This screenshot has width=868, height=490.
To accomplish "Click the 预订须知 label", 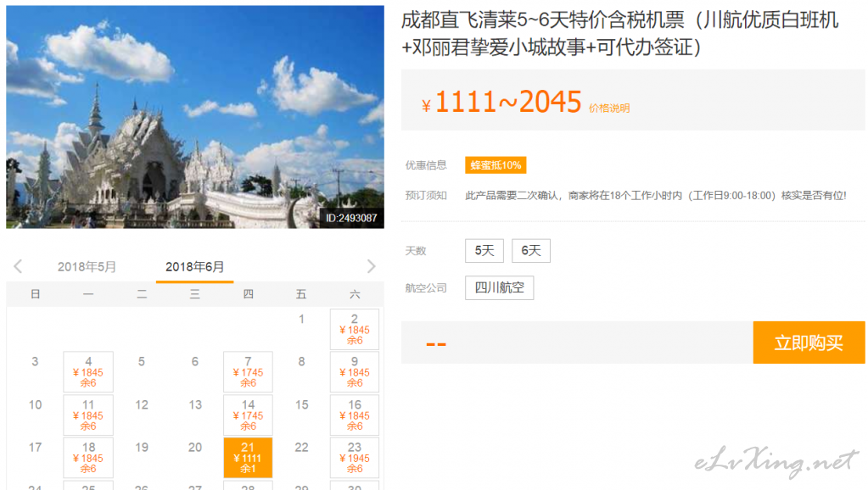I will tap(426, 195).
